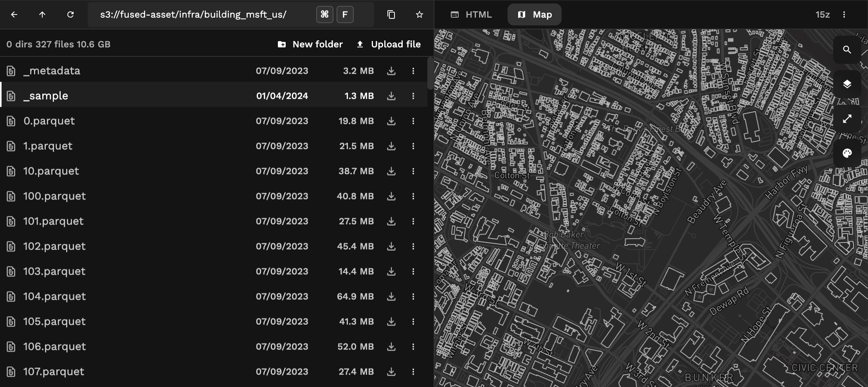
Task: Expand the map to fullscreen
Action: pyautogui.click(x=847, y=119)
